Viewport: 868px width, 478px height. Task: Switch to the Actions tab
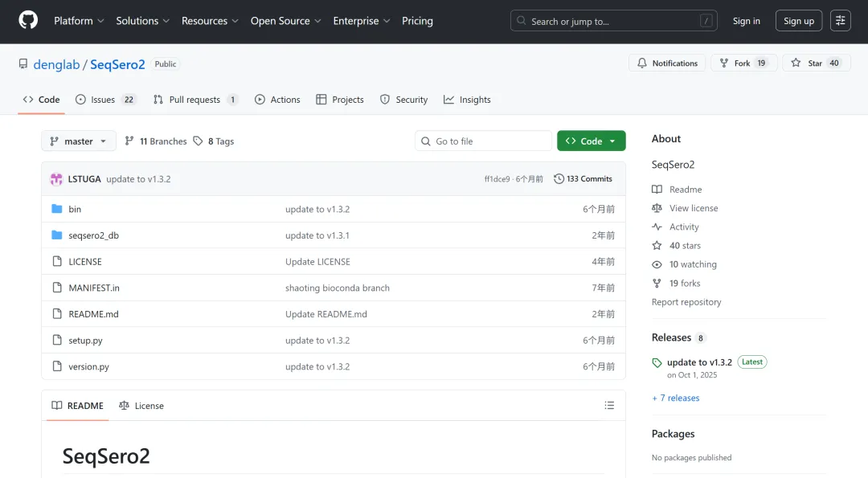pyautogui.click(x=277, y=100)
